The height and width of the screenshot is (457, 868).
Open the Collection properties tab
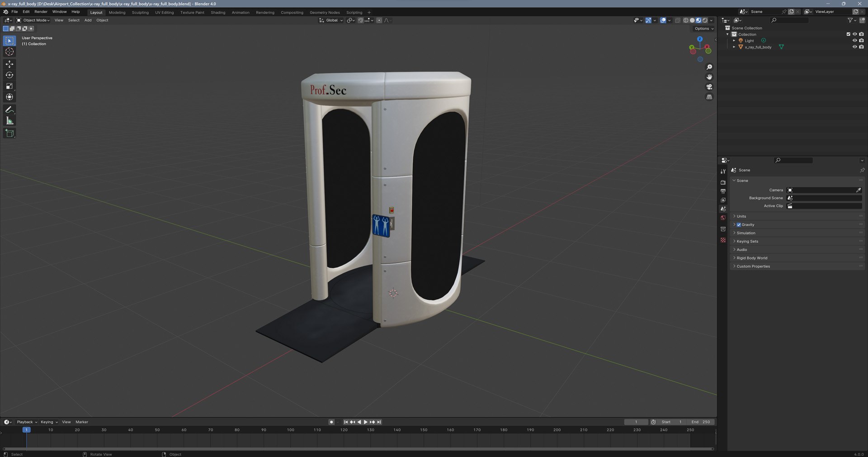pyautogui.click(x=723, y=229)
